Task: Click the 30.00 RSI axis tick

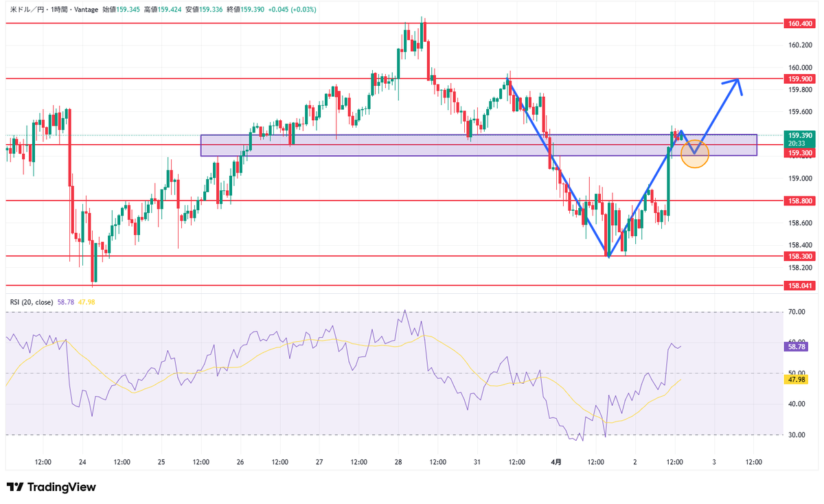Action: tap(797, 435)
